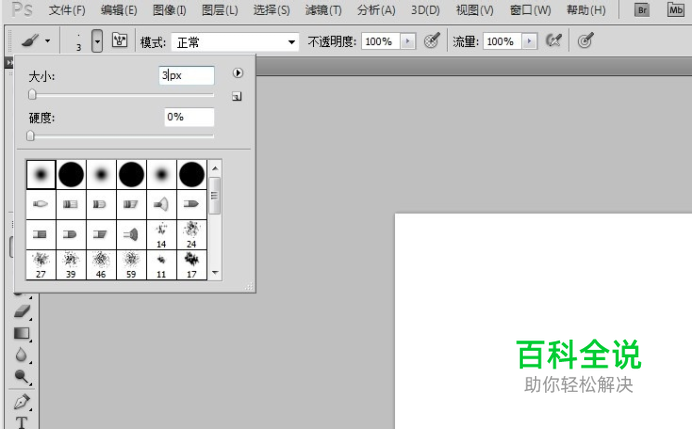Toggle the brush preset picker dropdown arrow

click(97, 41)
